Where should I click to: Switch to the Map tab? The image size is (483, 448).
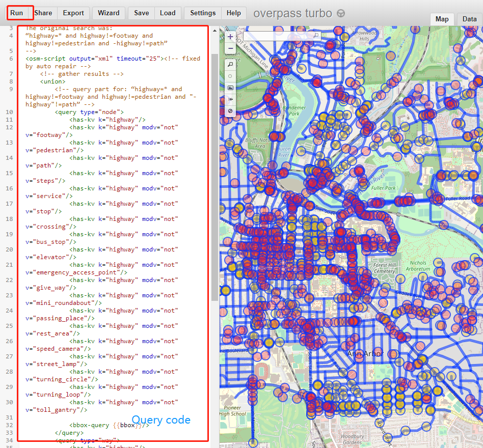(x=442, y=19)
